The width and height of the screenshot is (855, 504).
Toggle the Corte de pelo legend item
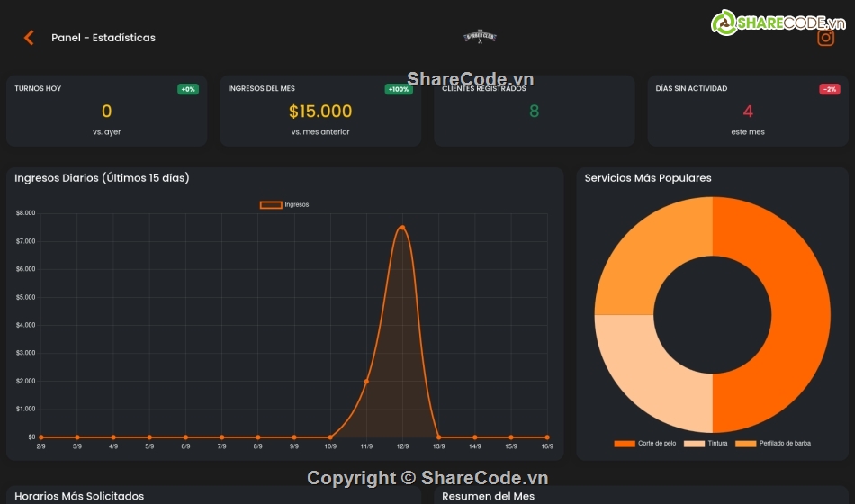pyautogui.click(x=645, y=444)
